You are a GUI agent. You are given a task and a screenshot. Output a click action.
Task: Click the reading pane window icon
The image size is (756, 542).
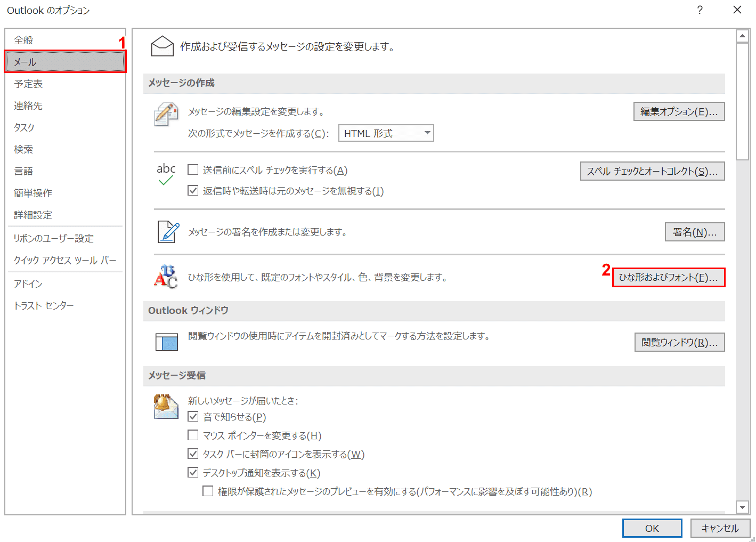(166, 342)
